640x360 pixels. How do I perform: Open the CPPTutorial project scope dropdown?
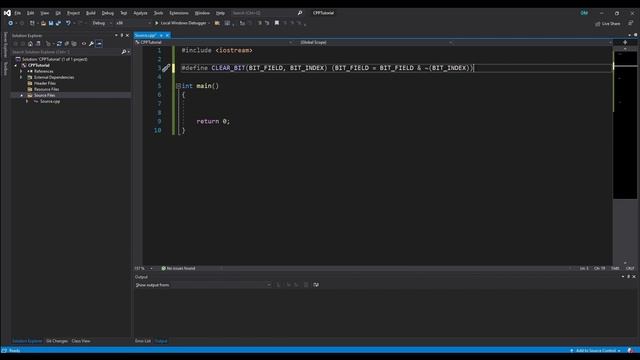[x=213, y=42]
